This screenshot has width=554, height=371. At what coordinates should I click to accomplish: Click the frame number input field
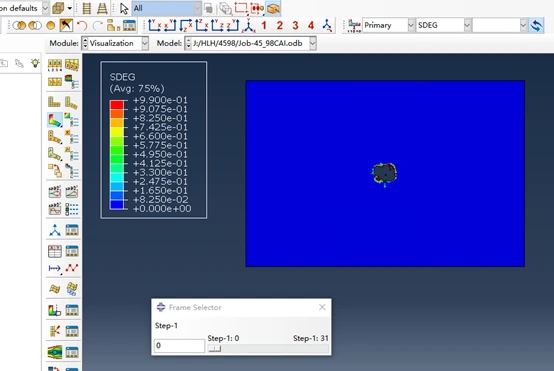point(179,346)
